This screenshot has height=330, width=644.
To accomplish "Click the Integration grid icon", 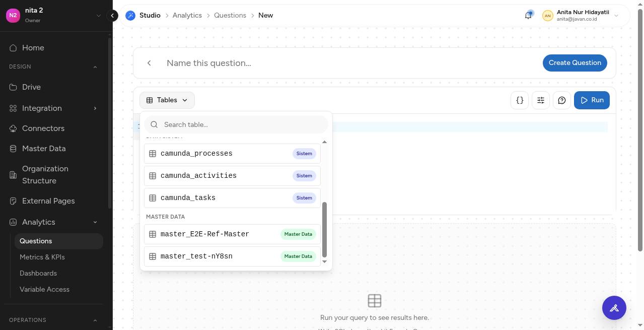I will click(x=13, y=108).
